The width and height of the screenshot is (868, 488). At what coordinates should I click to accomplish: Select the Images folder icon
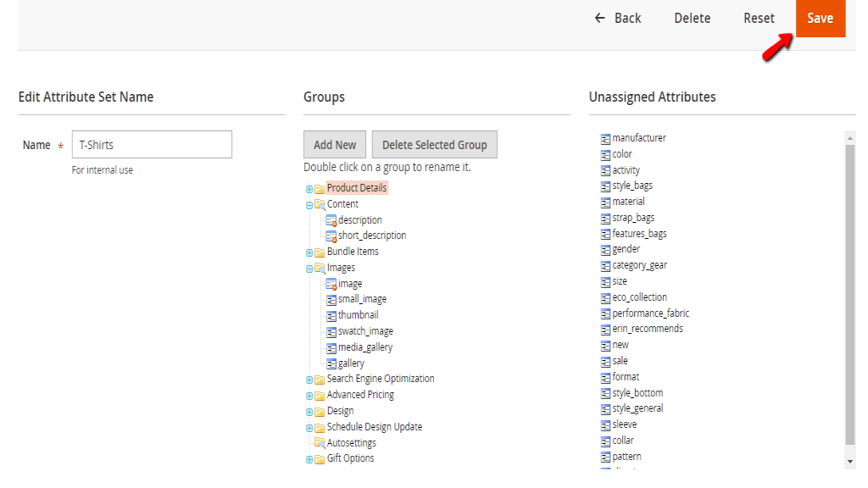(320, 269)
